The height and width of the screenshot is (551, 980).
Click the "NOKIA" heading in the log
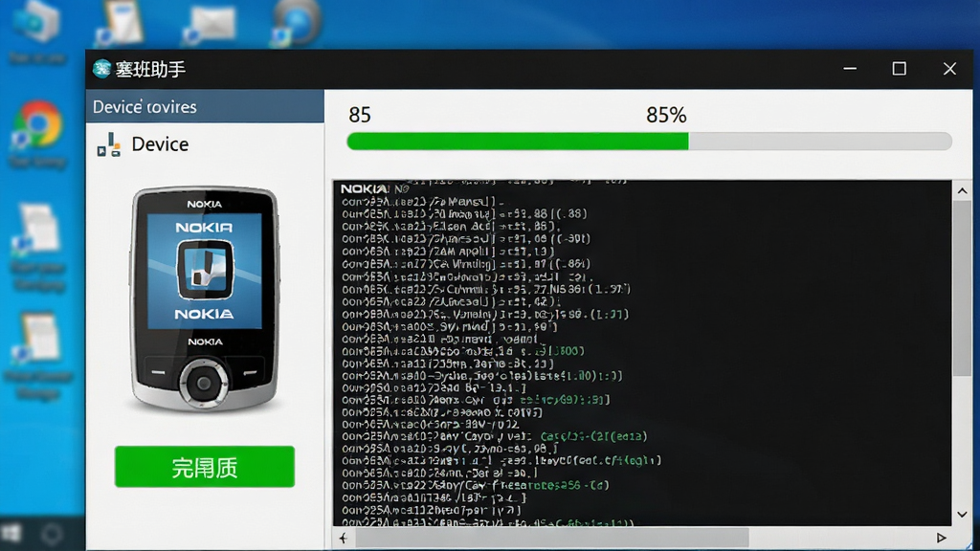pyautogui.click(x=364, y=188)
